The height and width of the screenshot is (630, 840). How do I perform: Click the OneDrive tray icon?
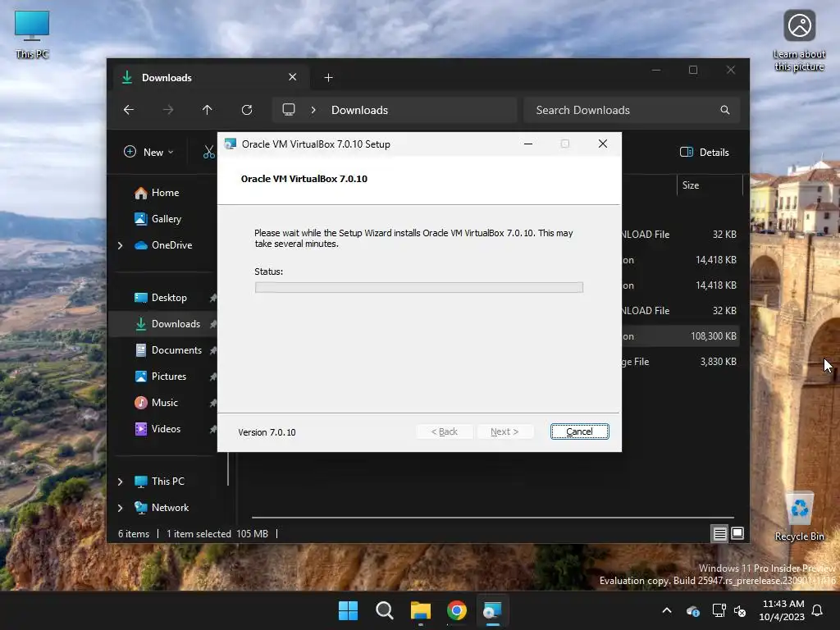[x=692, y=610]
